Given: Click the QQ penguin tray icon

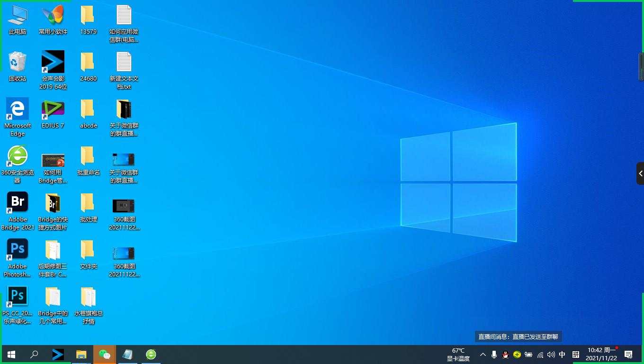Looking at the screenshot, I should [x=505, y=355].
